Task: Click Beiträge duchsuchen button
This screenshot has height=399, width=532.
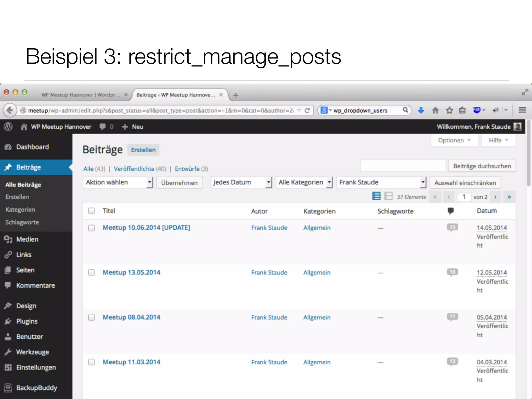Action: 482,166
